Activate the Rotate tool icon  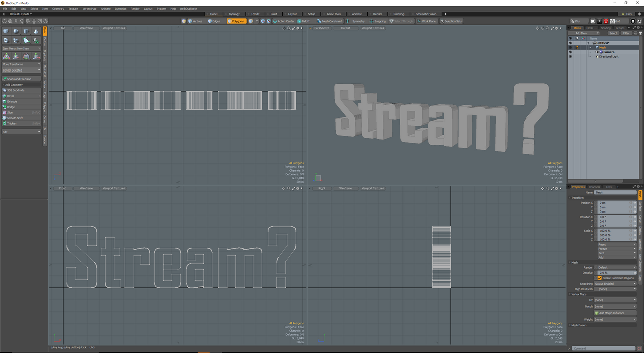[26, 56]
